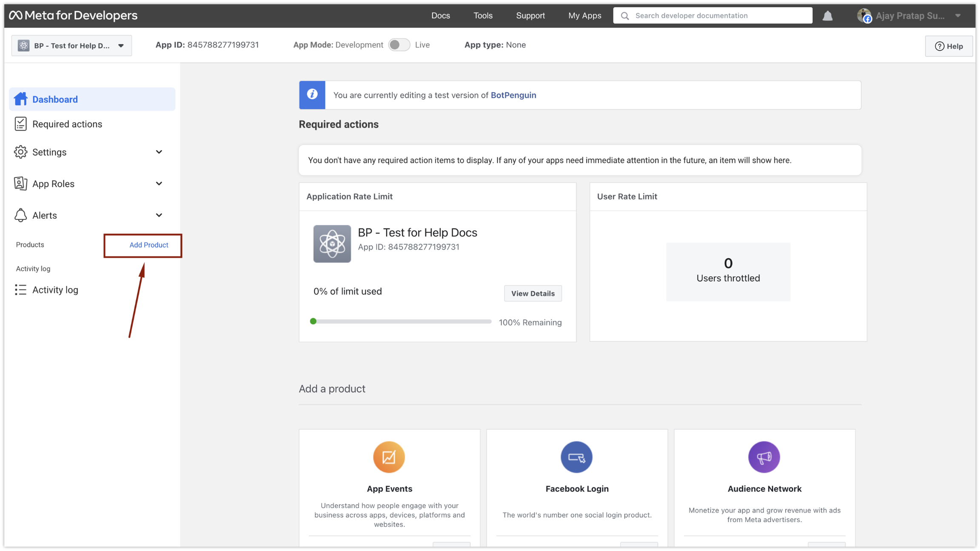This screenshot has width=980, height=551.
Task: Click the Meta for Developers logo
Action: (x=73, y=15)
